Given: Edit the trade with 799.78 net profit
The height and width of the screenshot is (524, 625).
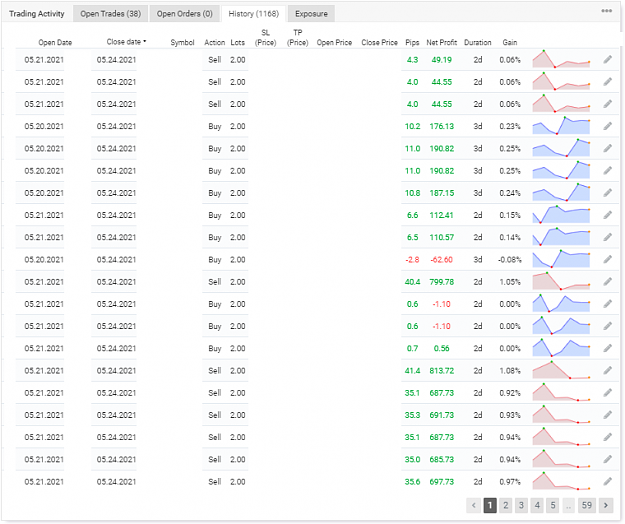Looking at the screenshot, I should pyautogui.click(x=607, y=282).
